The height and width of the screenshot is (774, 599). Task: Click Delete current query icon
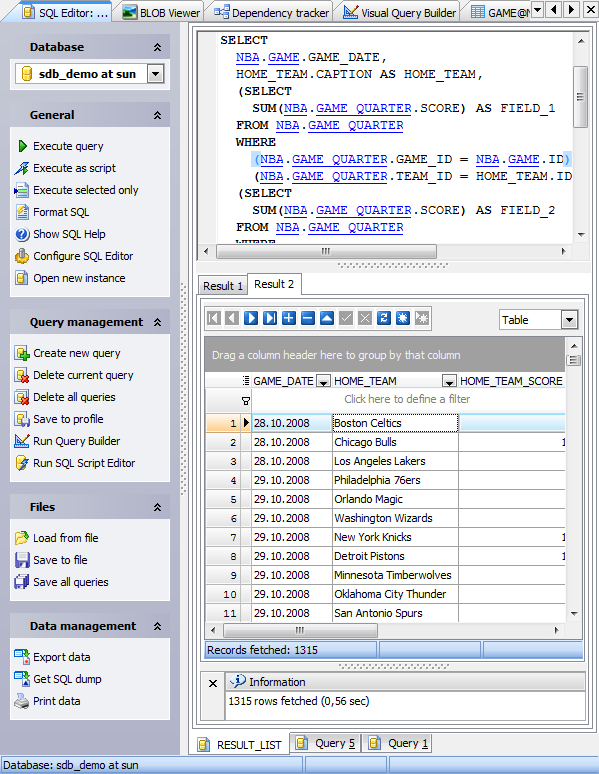pos(22,375)
